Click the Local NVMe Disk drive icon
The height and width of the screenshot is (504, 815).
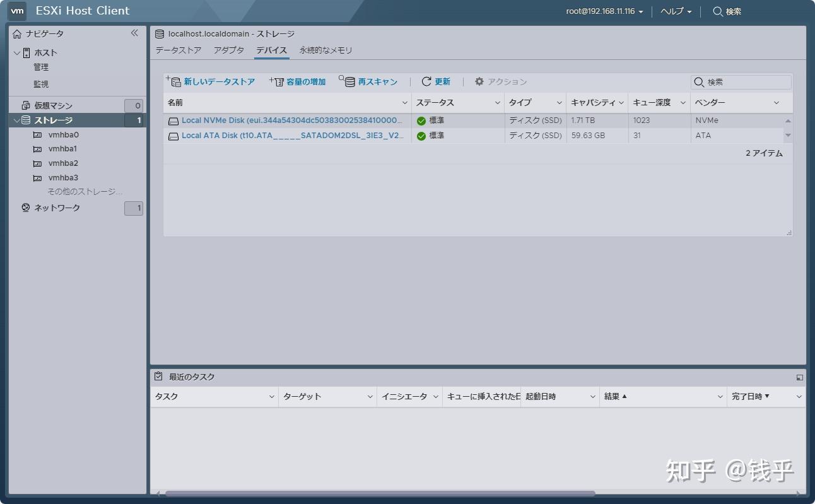[x=173, y=120]
